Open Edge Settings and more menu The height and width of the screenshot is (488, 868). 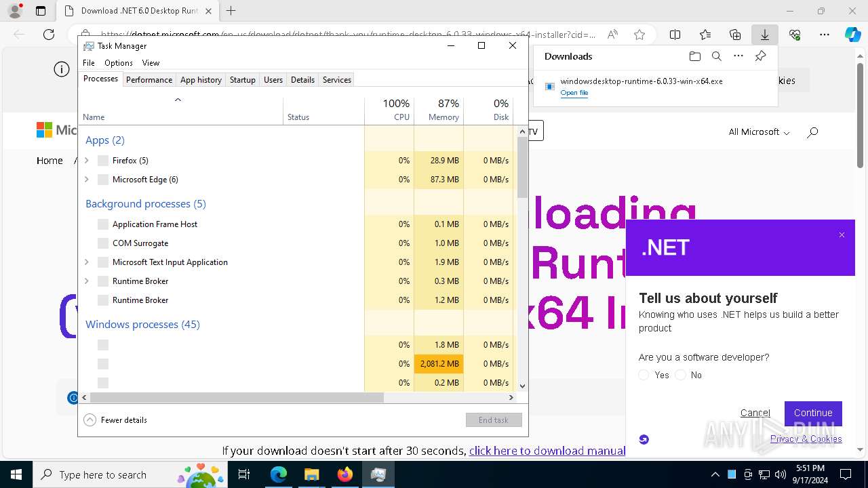pyautogui.click(x=825, y=35)
